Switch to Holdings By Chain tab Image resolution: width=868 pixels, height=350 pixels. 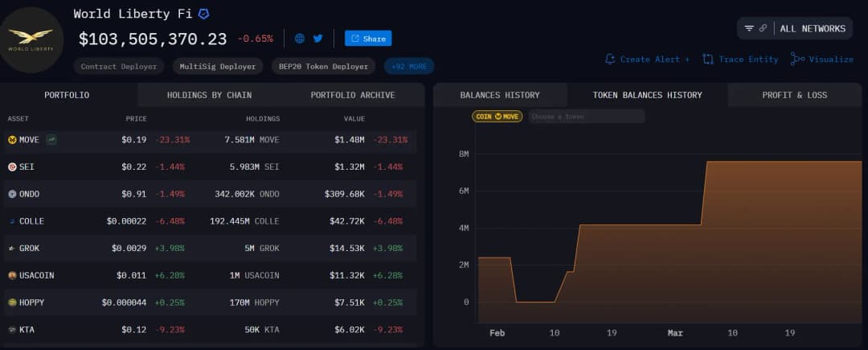pos(209,95)
